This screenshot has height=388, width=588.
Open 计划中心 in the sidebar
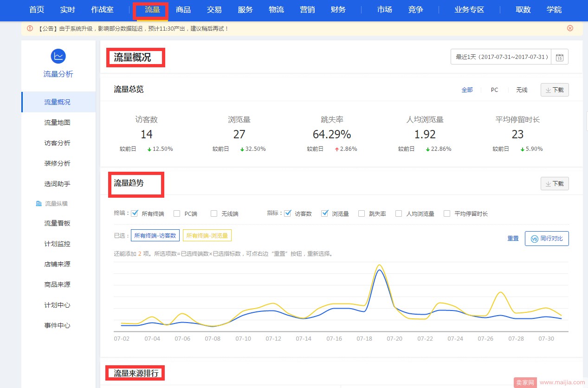point(58,305)
